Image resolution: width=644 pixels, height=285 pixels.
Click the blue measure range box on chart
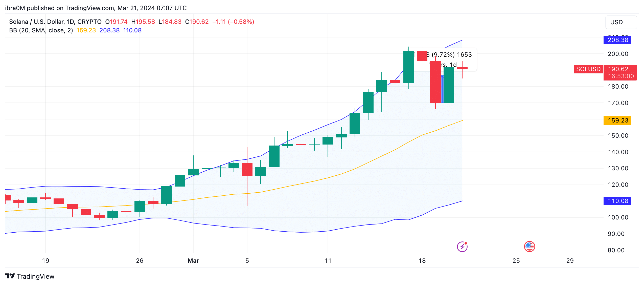click(442, 89)
